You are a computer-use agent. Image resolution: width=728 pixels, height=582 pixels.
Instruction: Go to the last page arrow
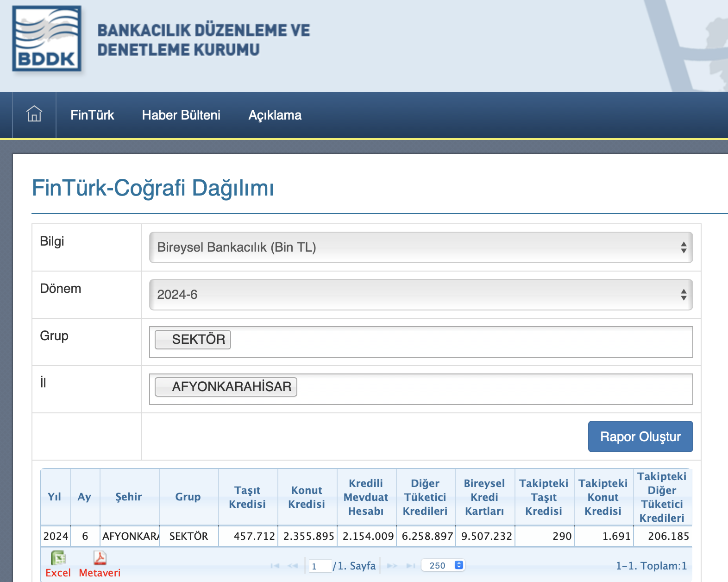coord(410,566)
